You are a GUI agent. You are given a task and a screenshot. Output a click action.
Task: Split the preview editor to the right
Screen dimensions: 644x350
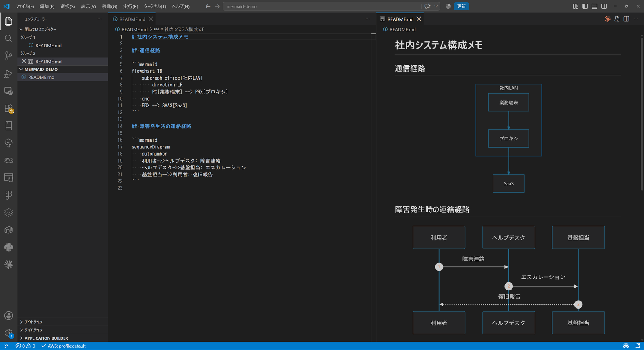tap(626, 19)
